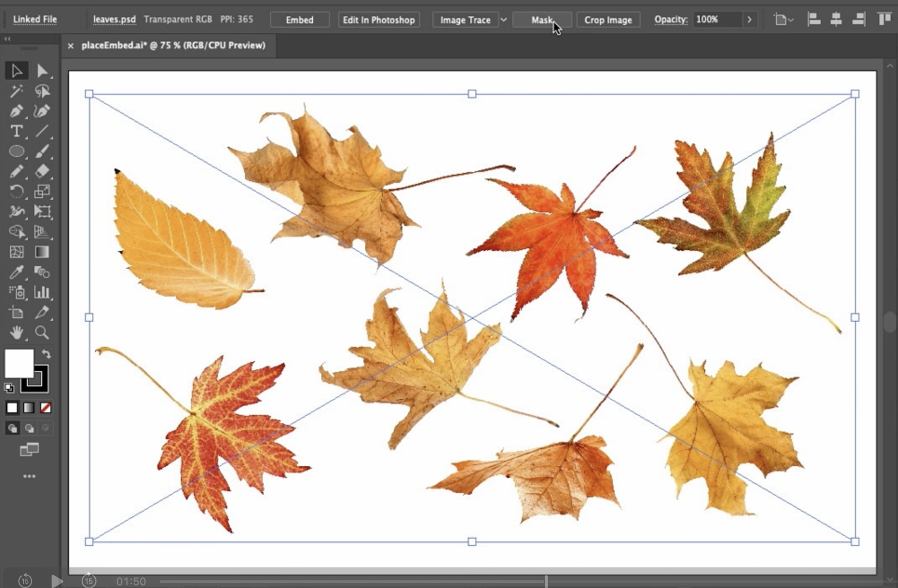Image resolution: width=898 pixels, height=588 pixels.
Task: Set paint to None
Action: pyautogui.click(x=46, y=408)
